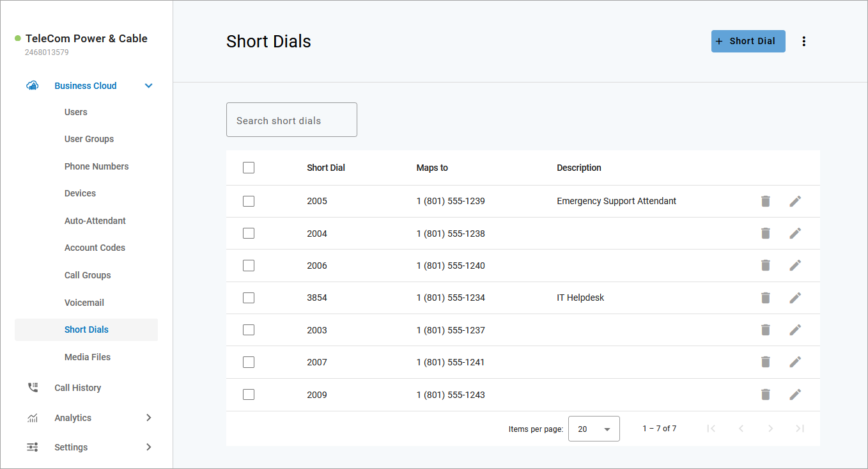This screenshot has height=469, width=868.
Task: Click the Call History phone icon
Action: [33, 388]
